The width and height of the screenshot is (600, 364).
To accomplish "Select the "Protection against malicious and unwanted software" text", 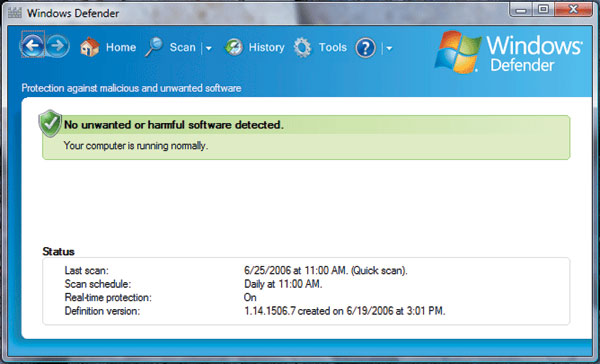I will (131, 88).
